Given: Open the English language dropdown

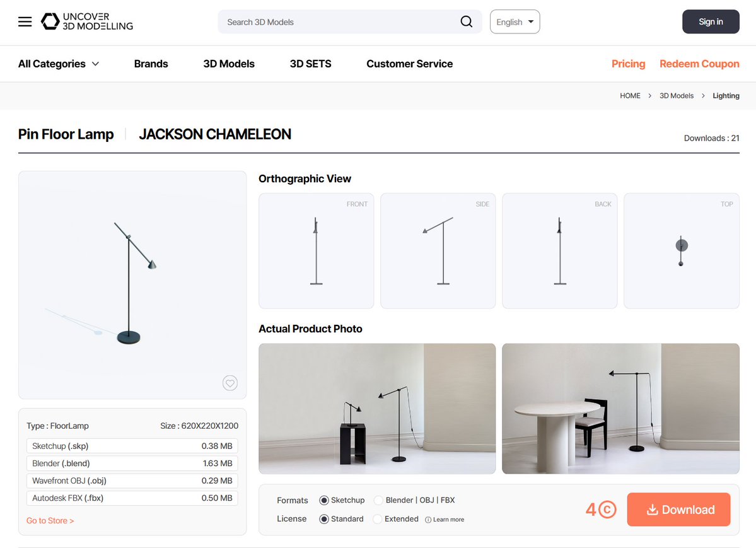Looking at the screenshot, I should pos(515,21).
